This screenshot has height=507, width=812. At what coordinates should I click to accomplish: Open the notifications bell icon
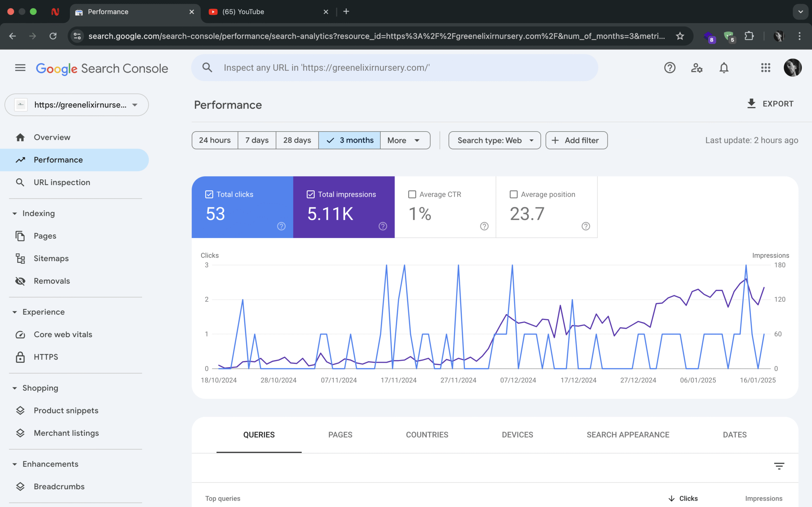point(724,68)
